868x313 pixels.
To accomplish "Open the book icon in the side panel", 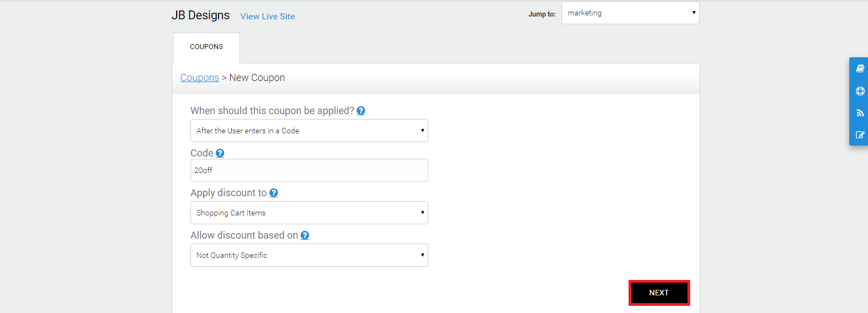I will pyautogui.click(x=860, y=69).
